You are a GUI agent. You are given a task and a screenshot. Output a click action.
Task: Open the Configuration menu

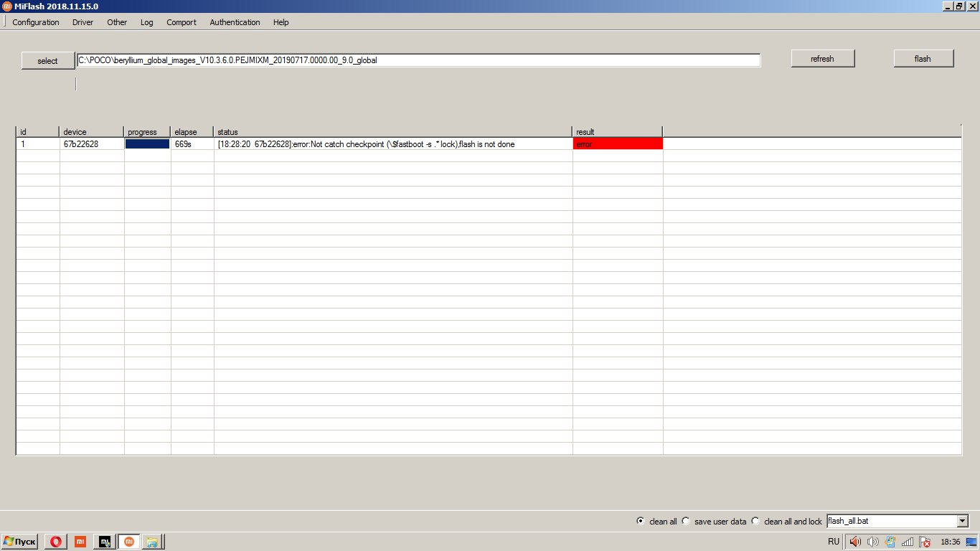(x=36, y=22)
